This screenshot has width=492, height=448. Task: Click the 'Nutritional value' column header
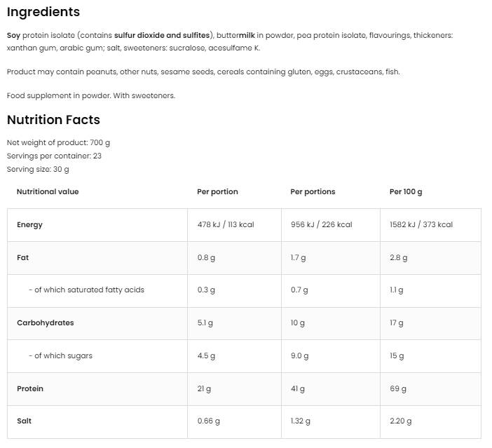point(48,191)
